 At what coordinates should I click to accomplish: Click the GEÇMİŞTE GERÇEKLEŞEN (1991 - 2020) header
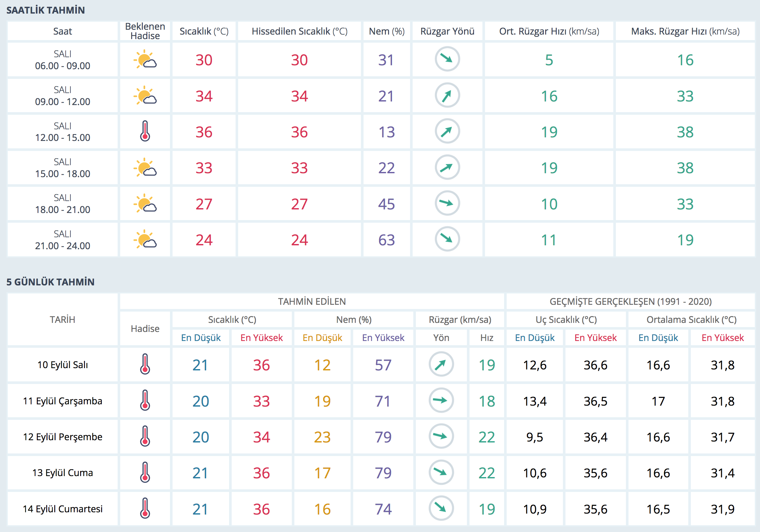[x=630, y=302]
